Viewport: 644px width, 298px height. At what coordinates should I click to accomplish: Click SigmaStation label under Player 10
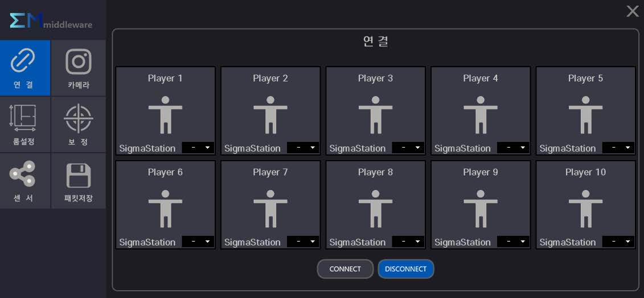pos(568,242)
